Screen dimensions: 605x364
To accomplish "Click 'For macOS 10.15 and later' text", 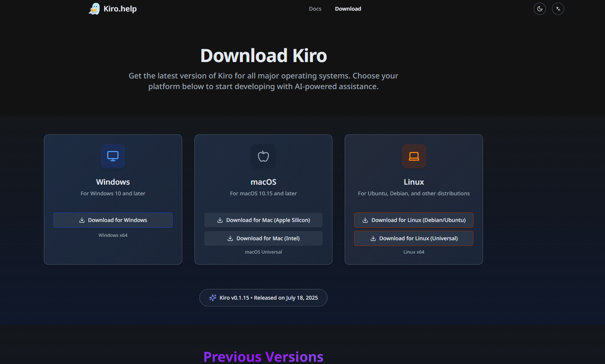I will coord(263,193).
